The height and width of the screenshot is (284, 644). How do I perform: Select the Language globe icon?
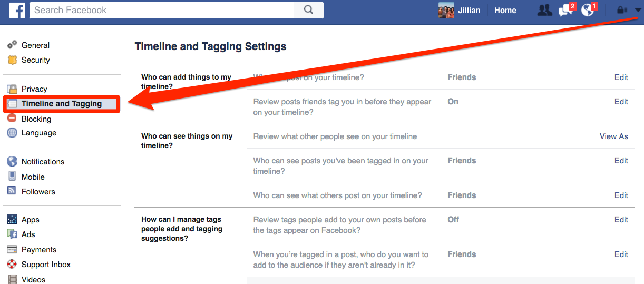pyautogui.click(x=12, y=133)
